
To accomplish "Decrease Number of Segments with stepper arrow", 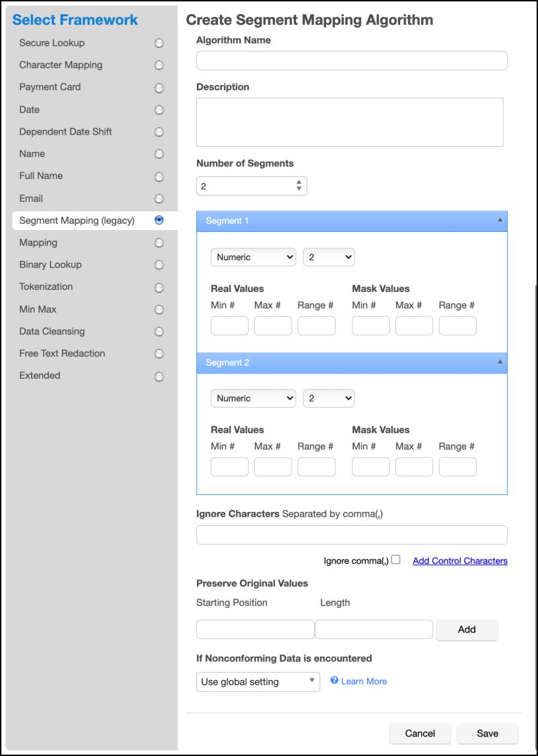I will click(x=300, y=189).
